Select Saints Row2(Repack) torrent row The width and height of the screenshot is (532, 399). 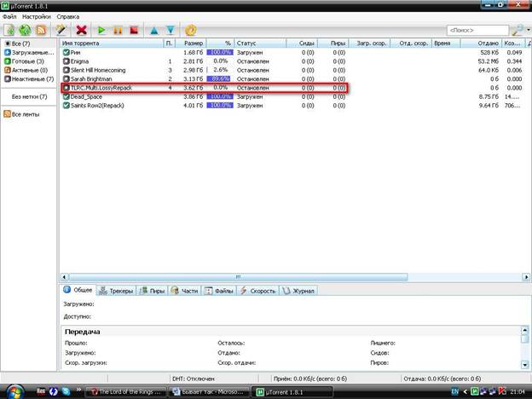293,105
